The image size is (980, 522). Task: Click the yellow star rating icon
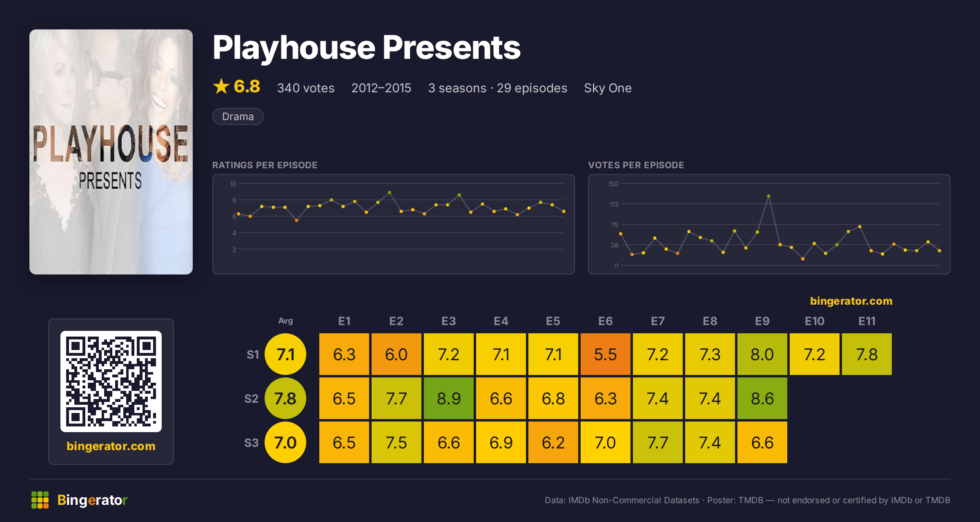click(x=221, y=86)
